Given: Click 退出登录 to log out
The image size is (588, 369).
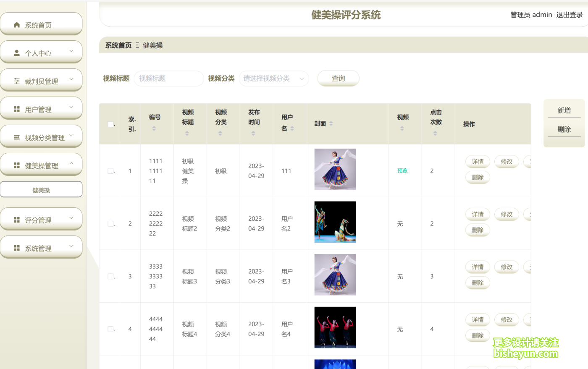Looking at the screenshot, I should click(570, 15).
